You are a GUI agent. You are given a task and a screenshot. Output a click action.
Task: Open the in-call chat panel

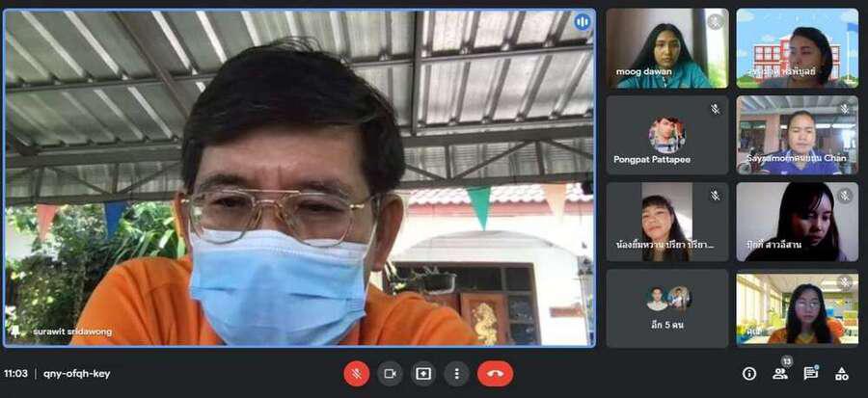point(810,373)
